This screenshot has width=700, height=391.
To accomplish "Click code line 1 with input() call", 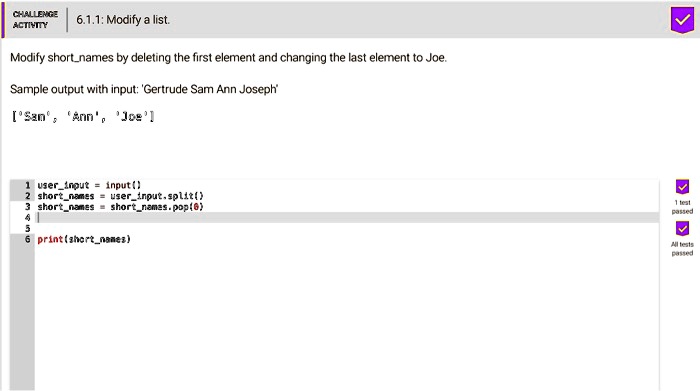I will [x=89, y=185].
